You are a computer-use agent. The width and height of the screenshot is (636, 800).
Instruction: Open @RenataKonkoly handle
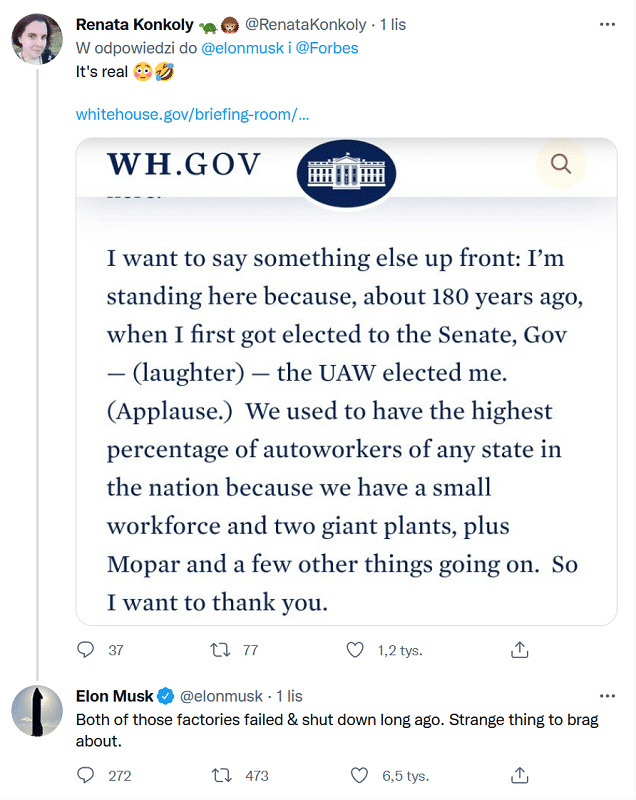[306, 24]
